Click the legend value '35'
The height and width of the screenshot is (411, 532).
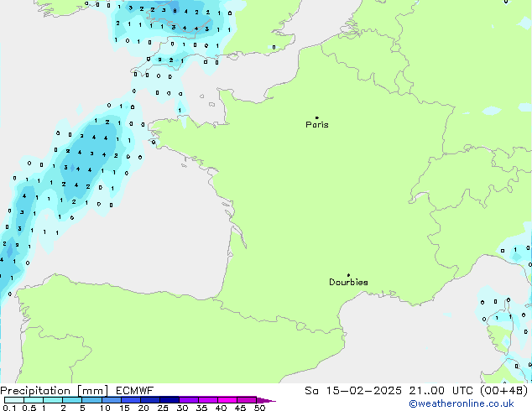[x=201, y=408]
